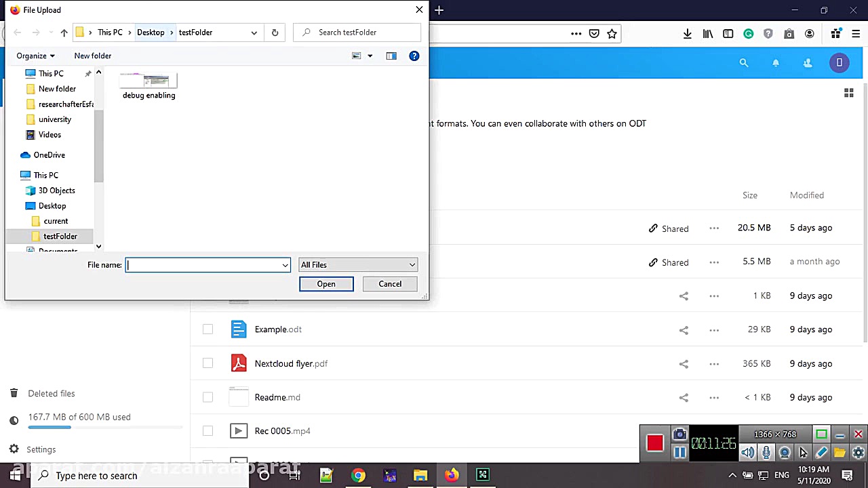Share the Readme.md file
868x488 pixels.
(684, 398)
